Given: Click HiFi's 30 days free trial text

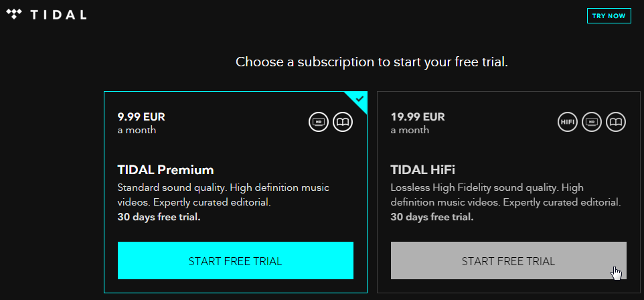Looking at the screenshot, I should point(432,217).
